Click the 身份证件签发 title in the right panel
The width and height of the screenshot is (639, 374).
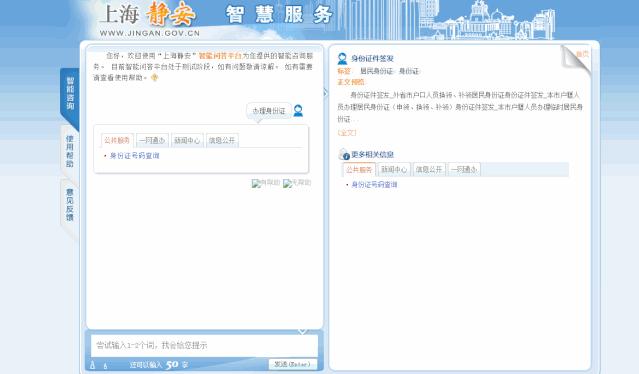point(372,59)
